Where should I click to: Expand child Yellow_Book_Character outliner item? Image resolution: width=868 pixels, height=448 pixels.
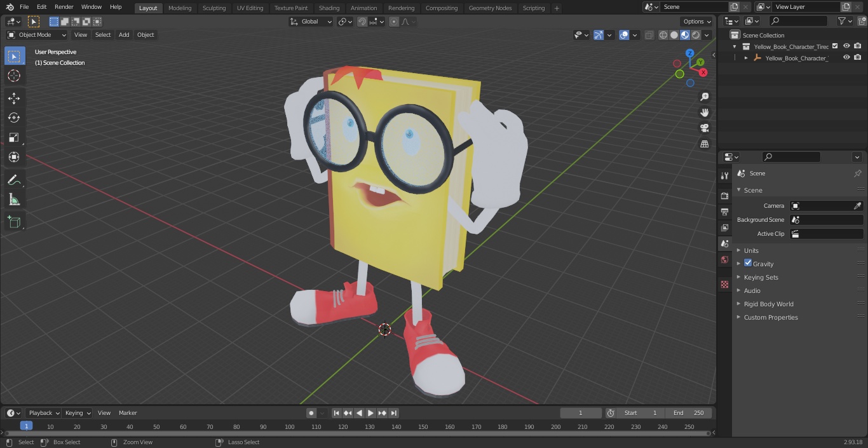746,58
